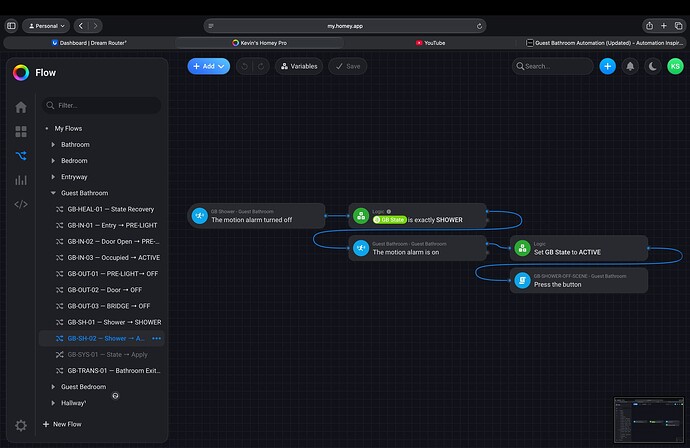Open the Add dropdown button
The width and height of the screenshot is (690, 448).
pos(209,66)
